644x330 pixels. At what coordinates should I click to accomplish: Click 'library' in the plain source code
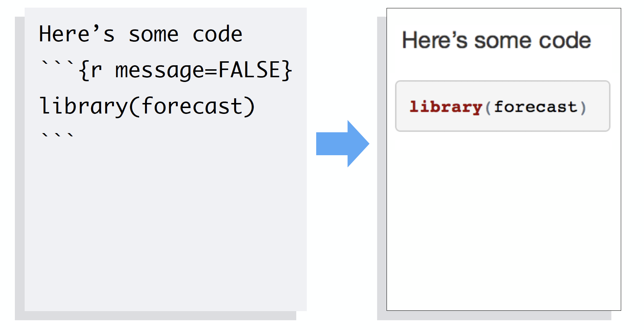point(83,107)
